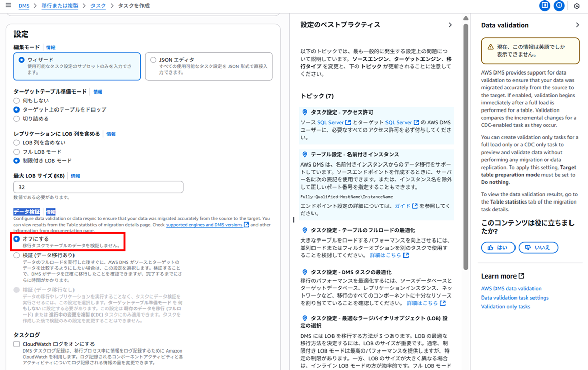Select 制限付き LOB モード option

point(16,160)
